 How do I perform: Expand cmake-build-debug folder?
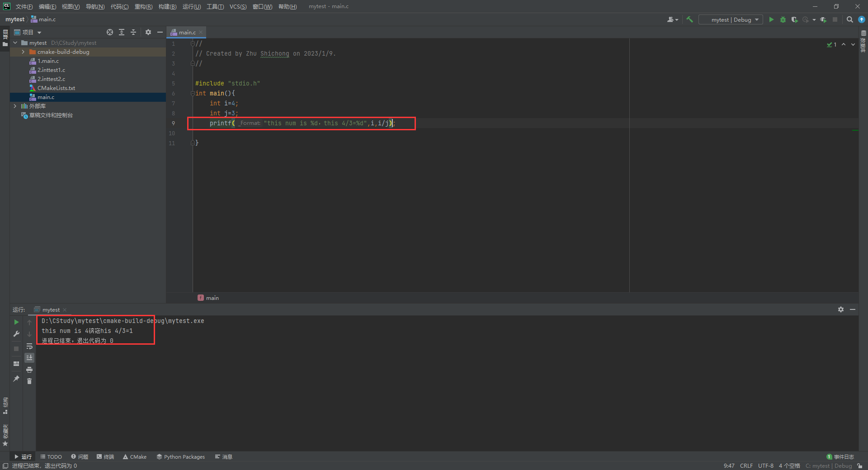pyautogui.click(x=23, y=52)
